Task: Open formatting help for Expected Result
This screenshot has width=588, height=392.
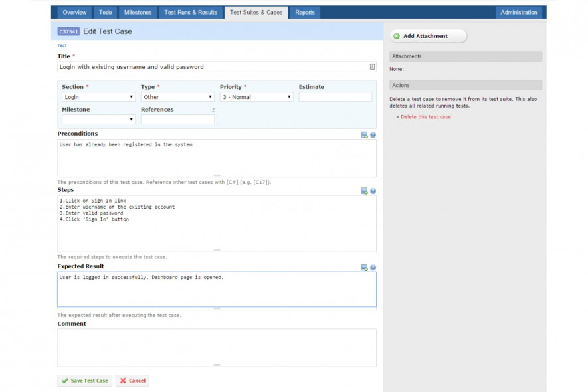Action: (x=373, y=268)
